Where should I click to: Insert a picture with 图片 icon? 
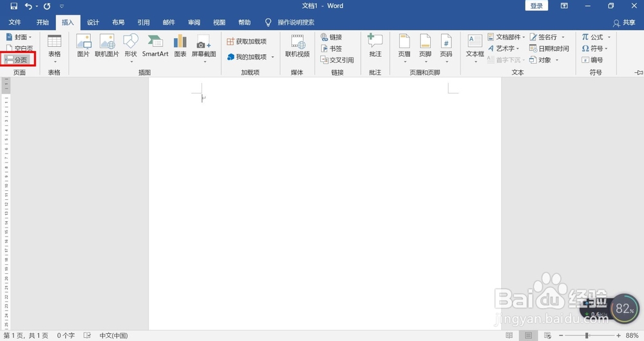click(83, 46)
